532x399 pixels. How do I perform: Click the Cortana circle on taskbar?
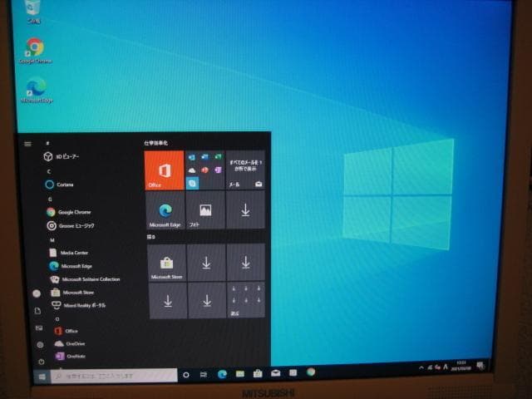click(186, 375)
